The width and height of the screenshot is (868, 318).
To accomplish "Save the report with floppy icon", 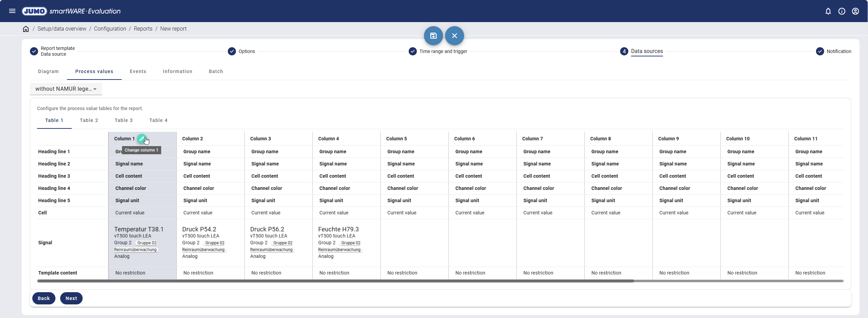I will click(433, 36).
